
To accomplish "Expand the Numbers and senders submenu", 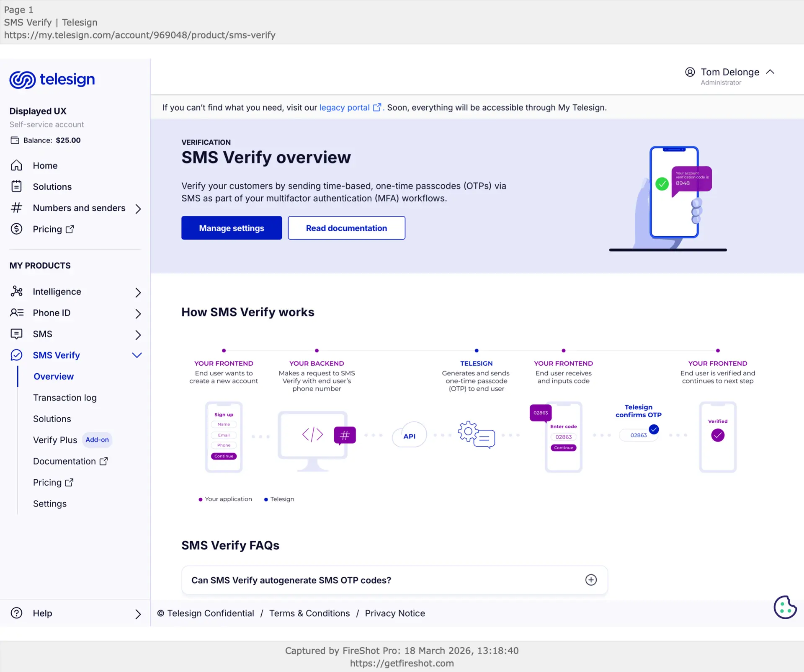I will tap(138, 209).
